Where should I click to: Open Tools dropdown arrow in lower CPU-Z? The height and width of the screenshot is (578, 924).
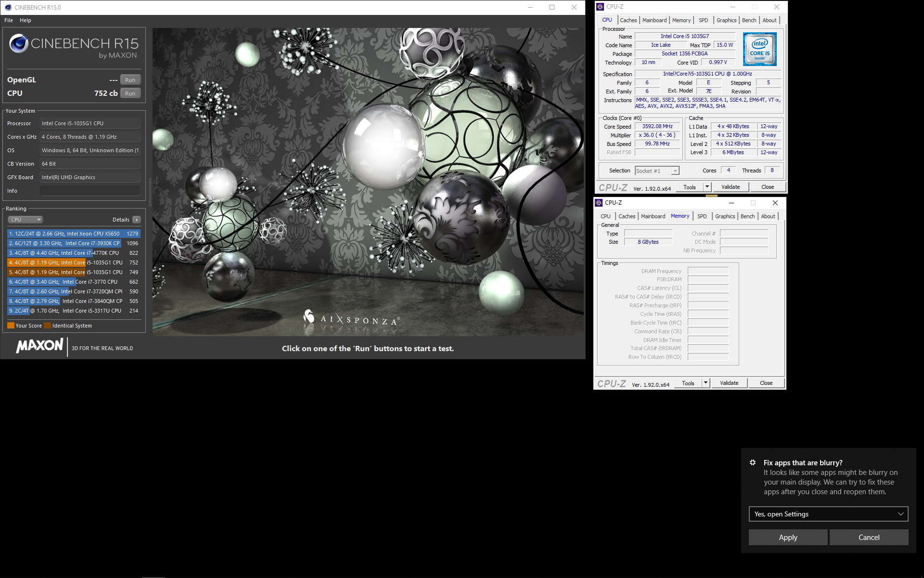[706, 383]
